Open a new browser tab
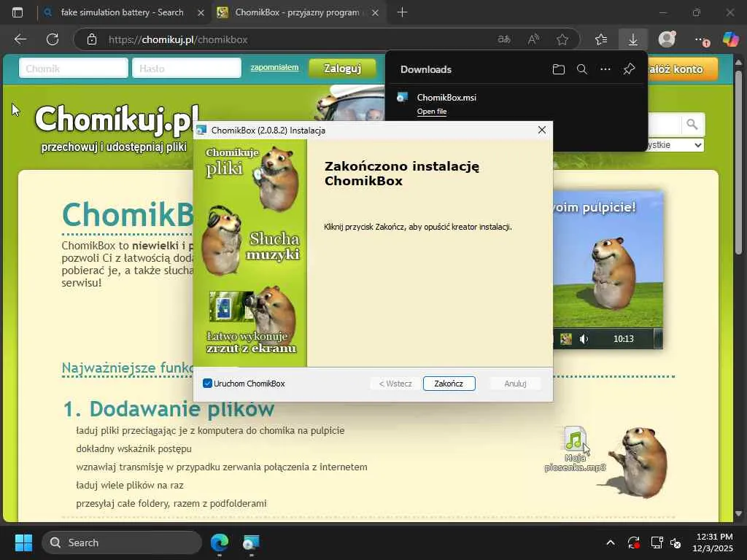This screenshot has height=560, width=747. [402, 12]
